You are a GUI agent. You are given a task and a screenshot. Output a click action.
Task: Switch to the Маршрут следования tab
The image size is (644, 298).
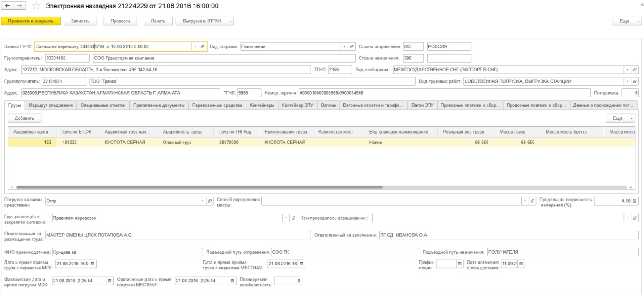click(51, 105)
